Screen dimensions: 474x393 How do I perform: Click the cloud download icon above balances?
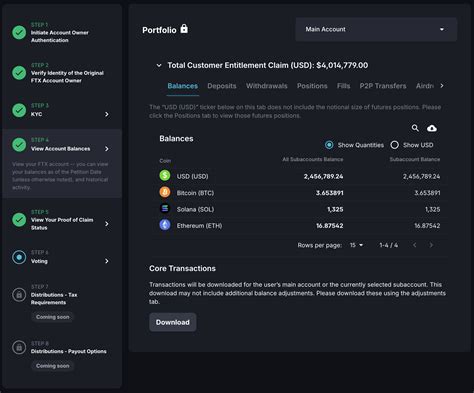(432, 128)
